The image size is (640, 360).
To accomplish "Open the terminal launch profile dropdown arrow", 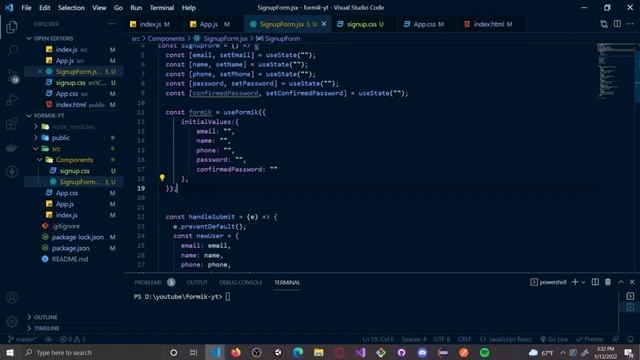I will [x=584, y=282].
